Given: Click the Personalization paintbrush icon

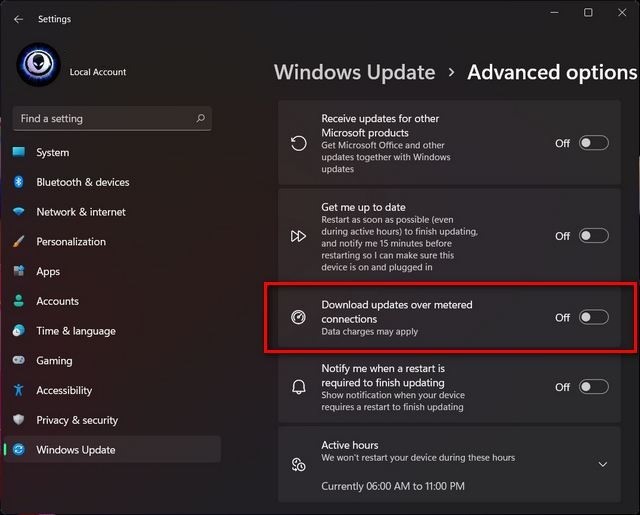Looking at the screenshot, I should click(18, 242).
